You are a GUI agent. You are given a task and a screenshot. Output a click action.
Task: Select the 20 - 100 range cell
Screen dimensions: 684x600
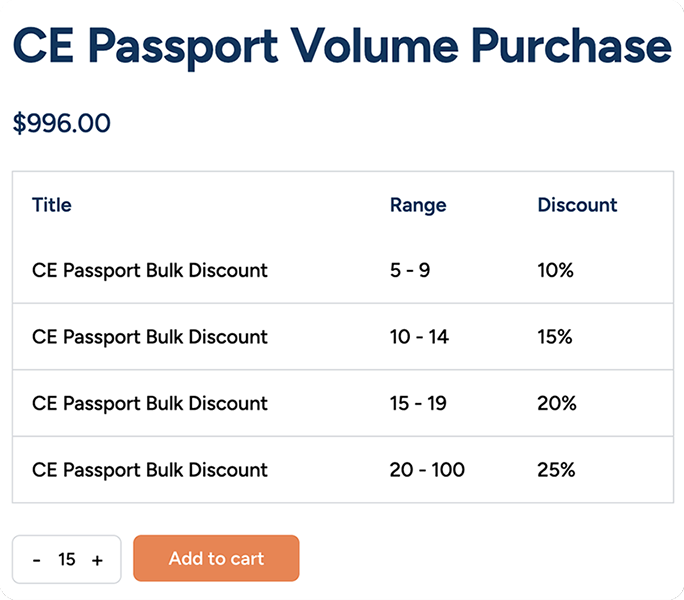(x=427, y=470)
